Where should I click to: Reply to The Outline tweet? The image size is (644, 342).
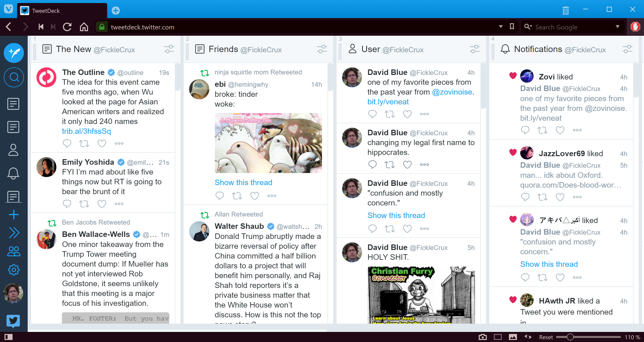pos(67,143)
